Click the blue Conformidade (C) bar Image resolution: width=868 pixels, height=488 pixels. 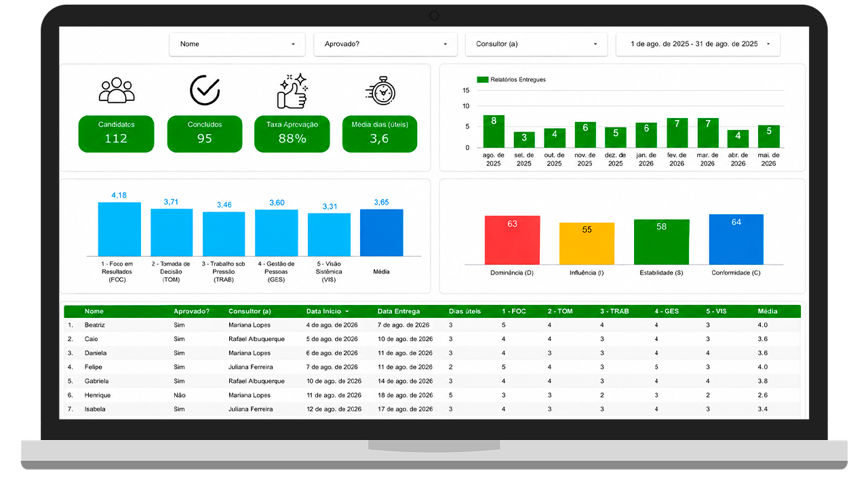tap(736, 239)
